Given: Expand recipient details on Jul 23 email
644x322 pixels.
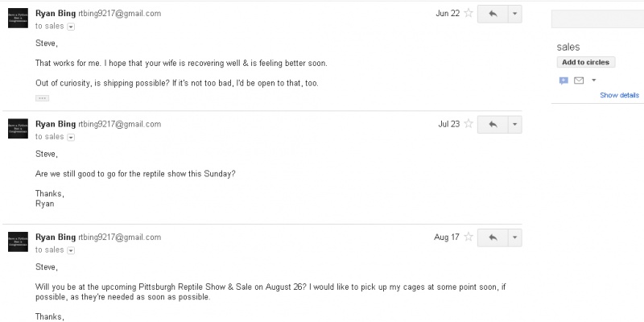Looking at the screenshot, I should pos(71,138).
